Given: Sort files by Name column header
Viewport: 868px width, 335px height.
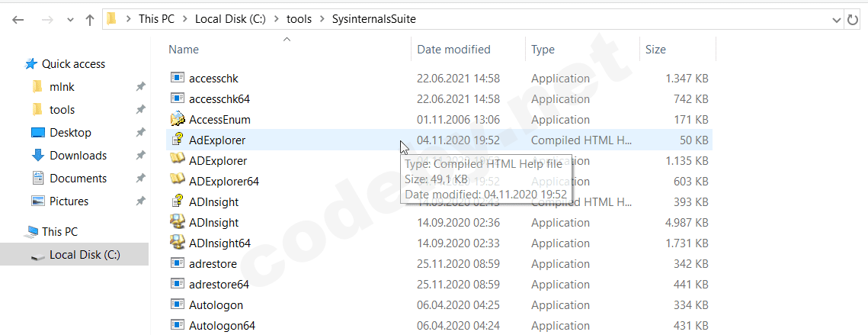Looking at the screenshot, I should (x=184, y=50).
